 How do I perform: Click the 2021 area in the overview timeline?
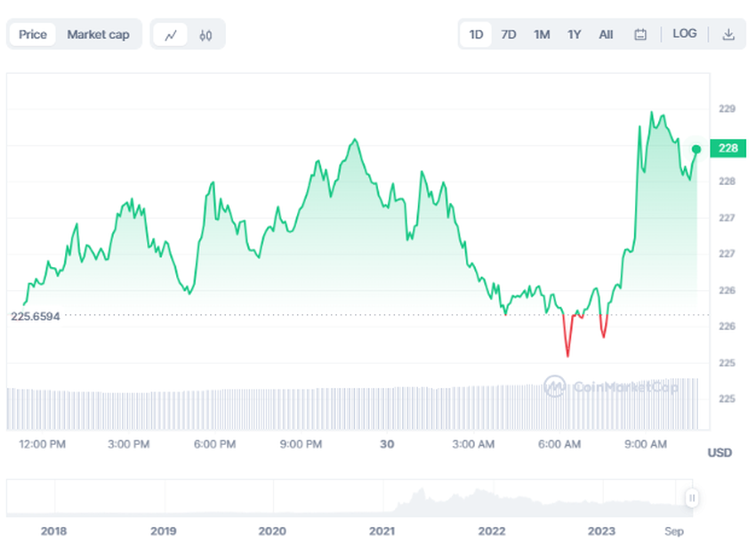pos(382,530)
